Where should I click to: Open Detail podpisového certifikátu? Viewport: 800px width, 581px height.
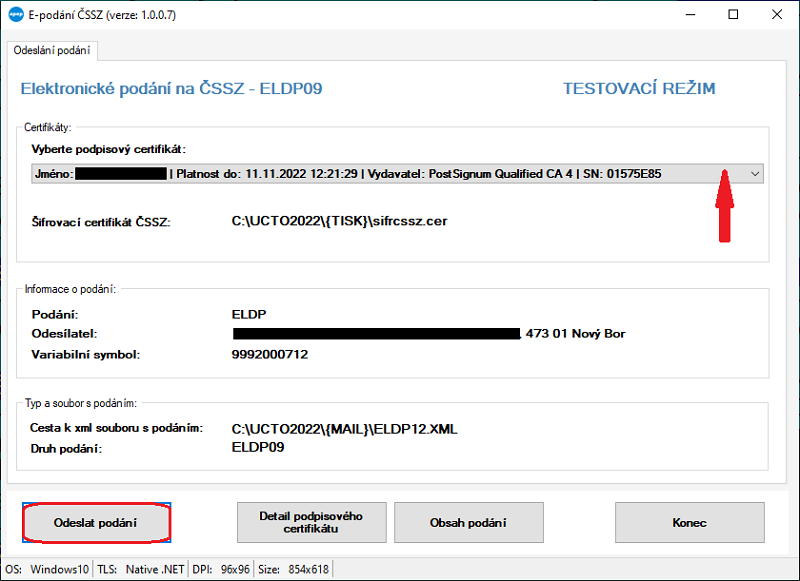pos(311,522)
